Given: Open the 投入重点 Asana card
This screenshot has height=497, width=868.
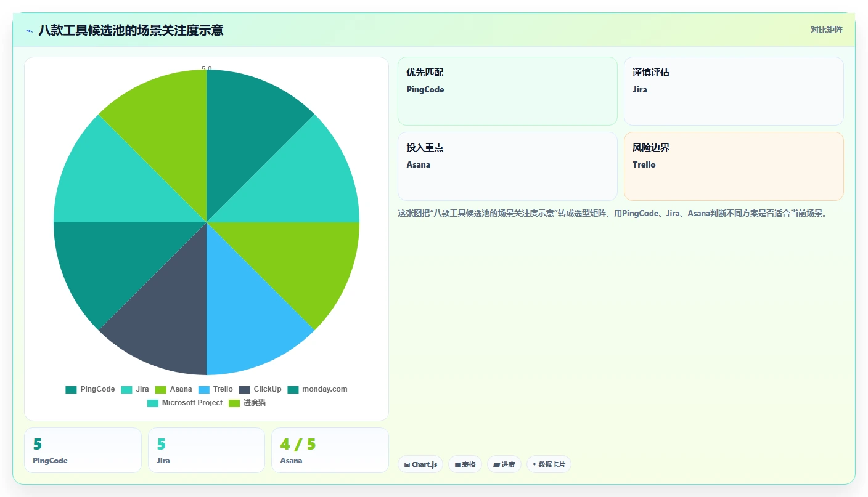Looking at the screenshot, I should 507,166.
